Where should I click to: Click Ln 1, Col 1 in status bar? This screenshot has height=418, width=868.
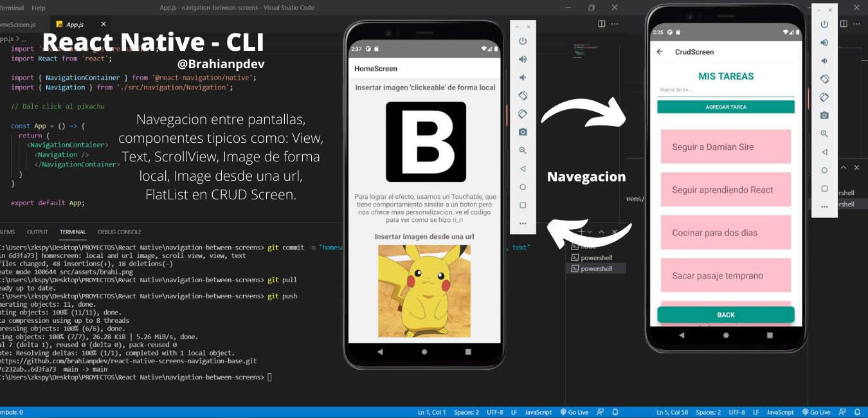point(432,412)
